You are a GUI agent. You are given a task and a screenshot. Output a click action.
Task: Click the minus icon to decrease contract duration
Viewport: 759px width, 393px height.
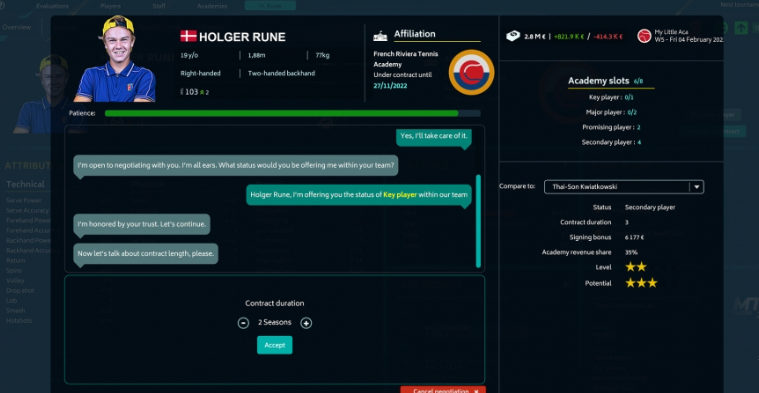(x=243, y=323)
